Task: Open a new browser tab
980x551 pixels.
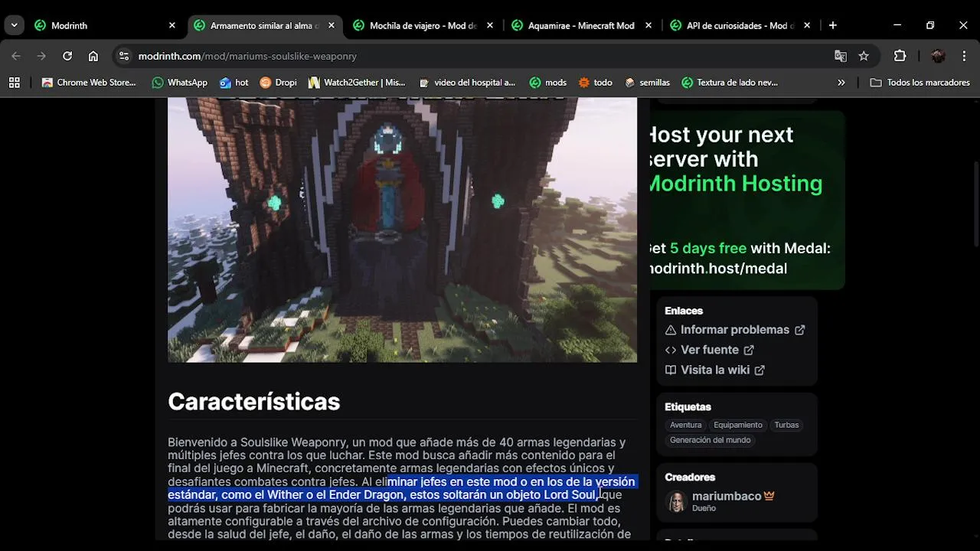Action: click(833, 25)
